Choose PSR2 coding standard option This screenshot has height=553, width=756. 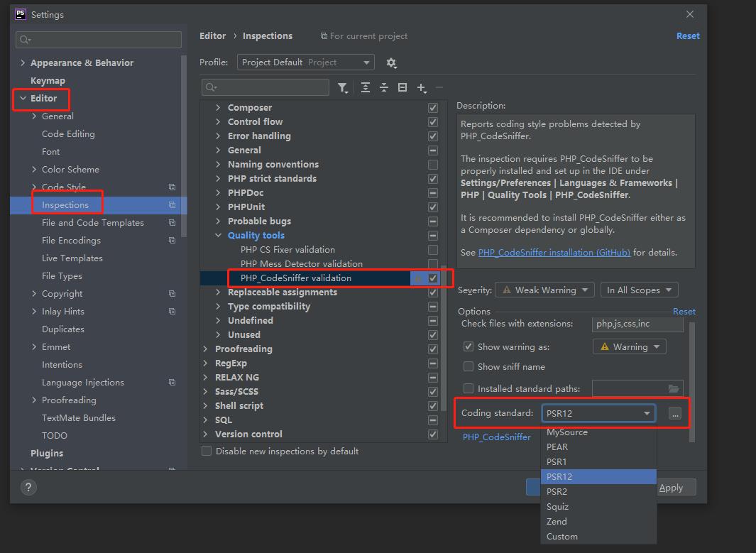(x=598, y=492)
